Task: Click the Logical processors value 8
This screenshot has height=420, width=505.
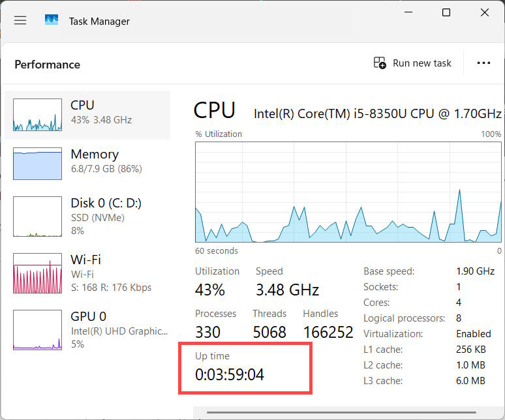Action: [x=459, y=318]
